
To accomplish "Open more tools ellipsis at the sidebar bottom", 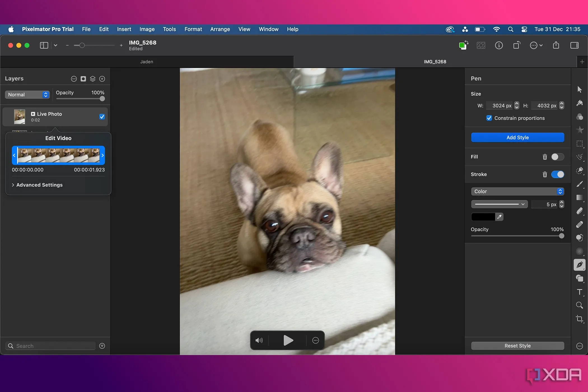I will (580, 346).
